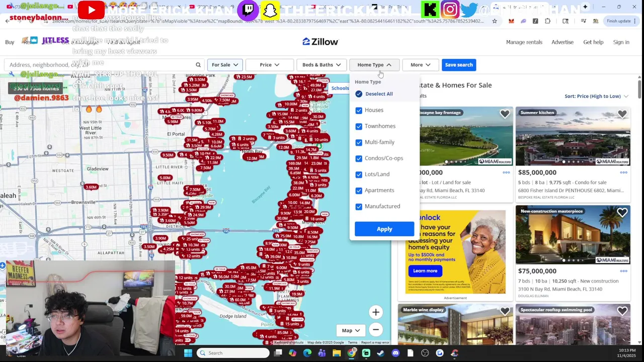Viewport: 644px width, 362px height.
Task: Collapse the Home Type filter dropdown
Action: [374, 65]
